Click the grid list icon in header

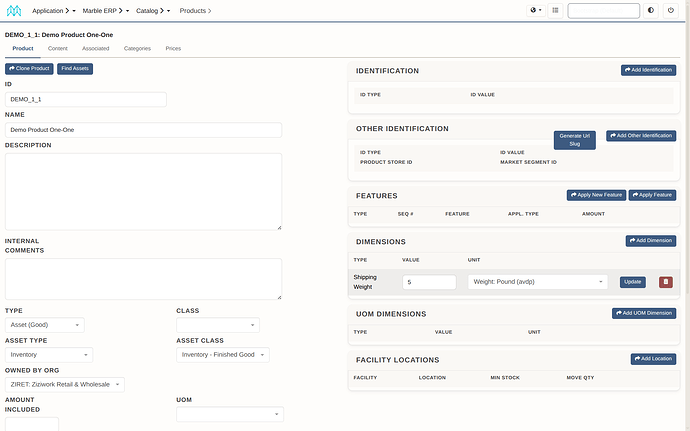pyautogui.click(x=555, y=11)
